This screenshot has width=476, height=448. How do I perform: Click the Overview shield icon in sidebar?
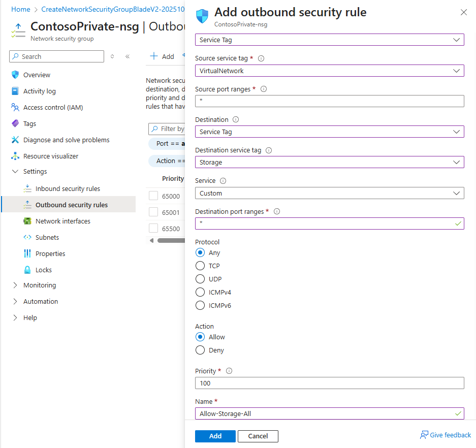click(x=15, y=75)
